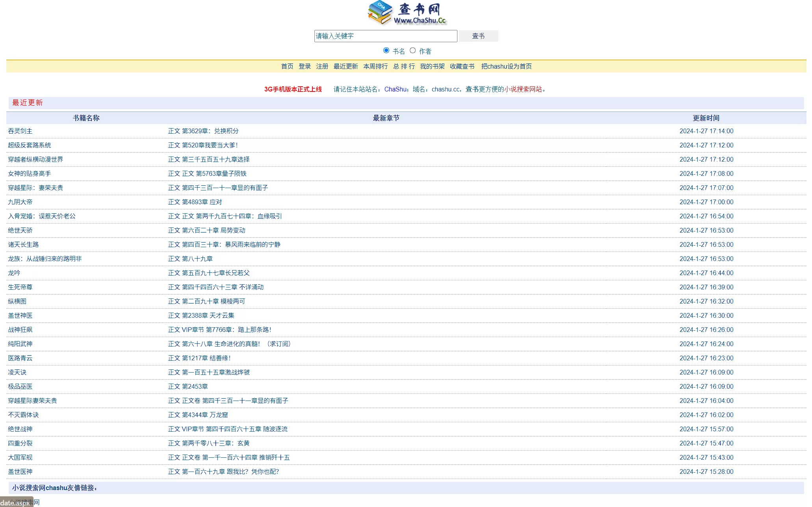
Task: Open the 3G手机版本正式上线 announcement
Action: (293, 89)
